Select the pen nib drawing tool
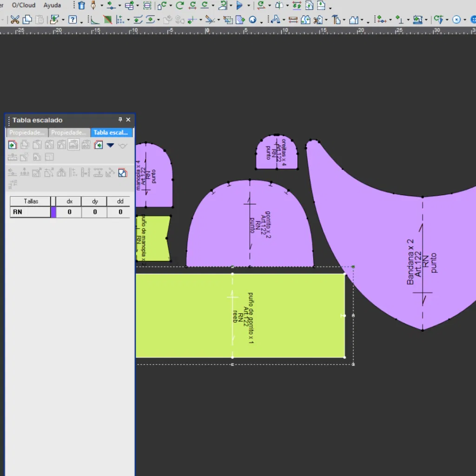Viewport: 476px width, 476px height. (93, 6)
